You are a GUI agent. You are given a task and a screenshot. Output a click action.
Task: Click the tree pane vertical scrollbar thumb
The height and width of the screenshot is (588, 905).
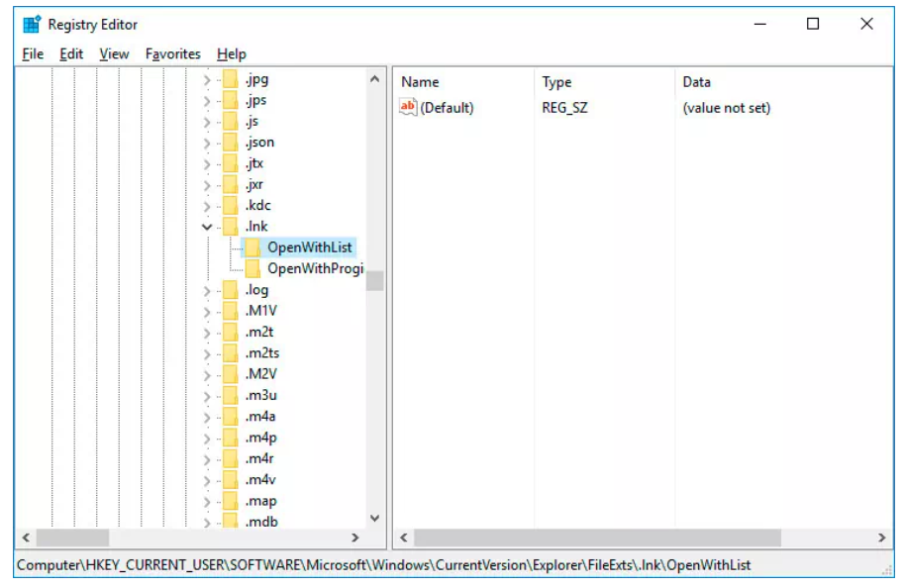tap(374, 281)
